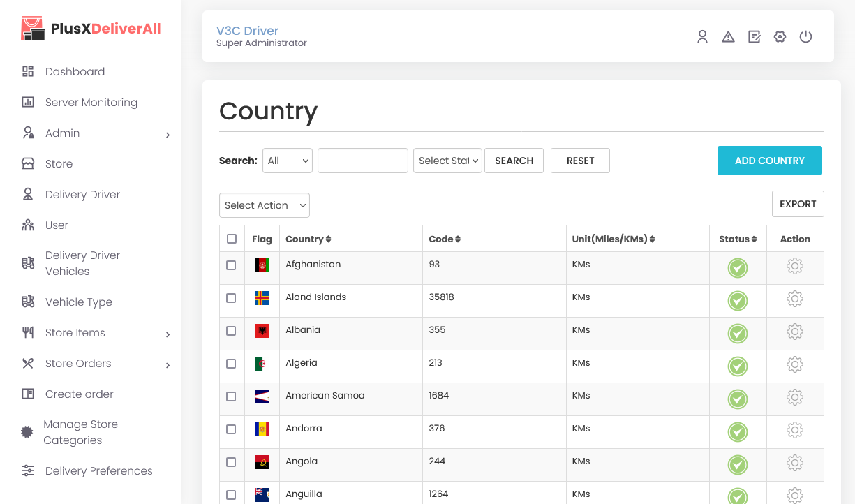Open the Select Status dropdown
The width and height of the screenshot is (855, 504).
point(447,161)
